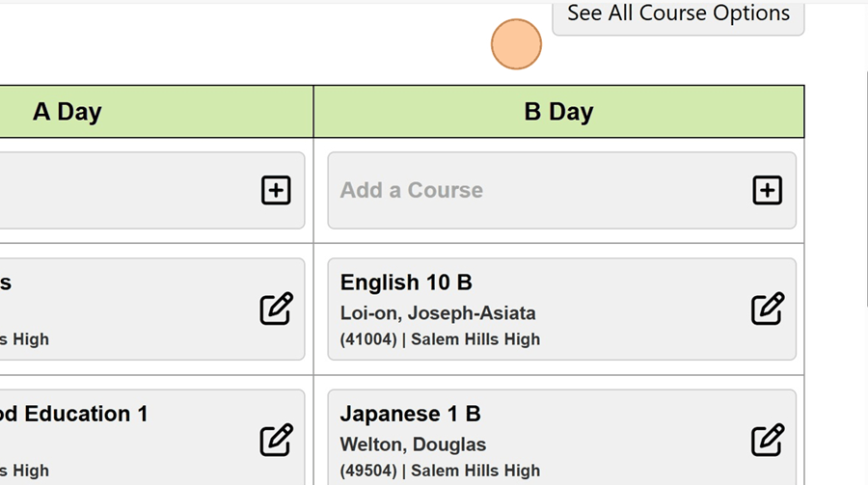Click the (41004) Salem Hills High label
This screenshot has width=868, height=485.
click(x=440, y=339)
